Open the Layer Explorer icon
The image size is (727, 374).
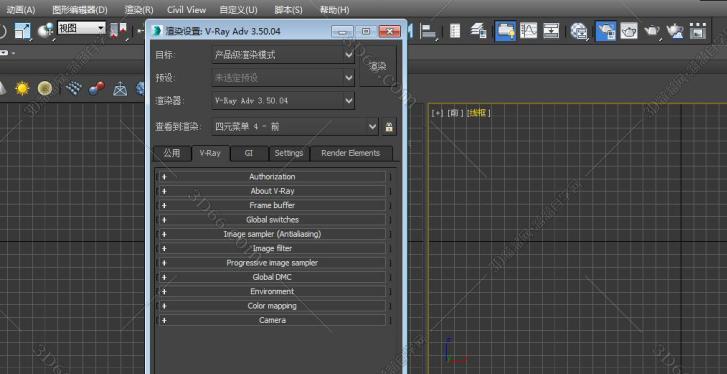(x=478, y=31)
